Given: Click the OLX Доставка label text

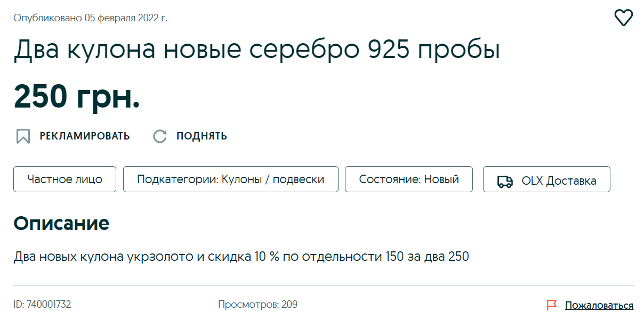Looking at the screenshot, I should [x=559, y=181].
